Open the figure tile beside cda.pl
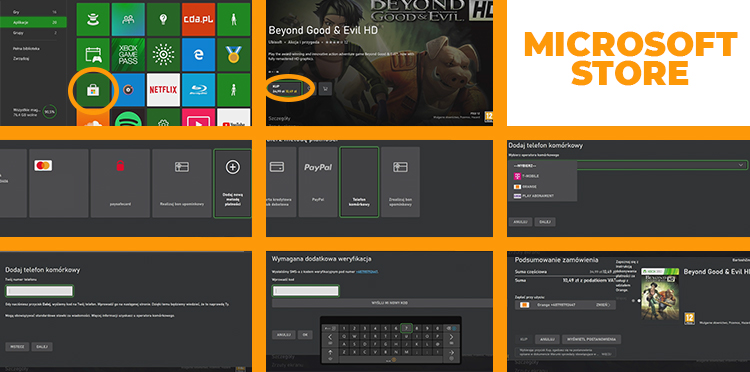Viewport: 750px width, 372px height. tap(233, 20)
